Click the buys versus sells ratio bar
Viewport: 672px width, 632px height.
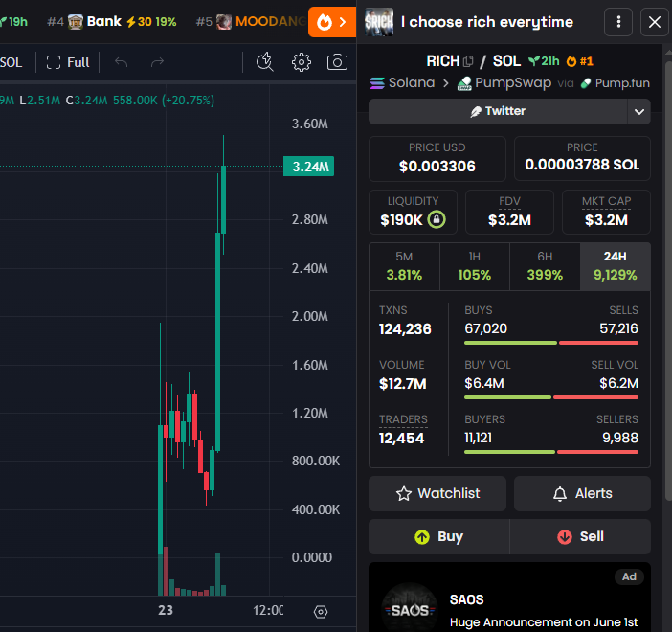pos(551,343)
